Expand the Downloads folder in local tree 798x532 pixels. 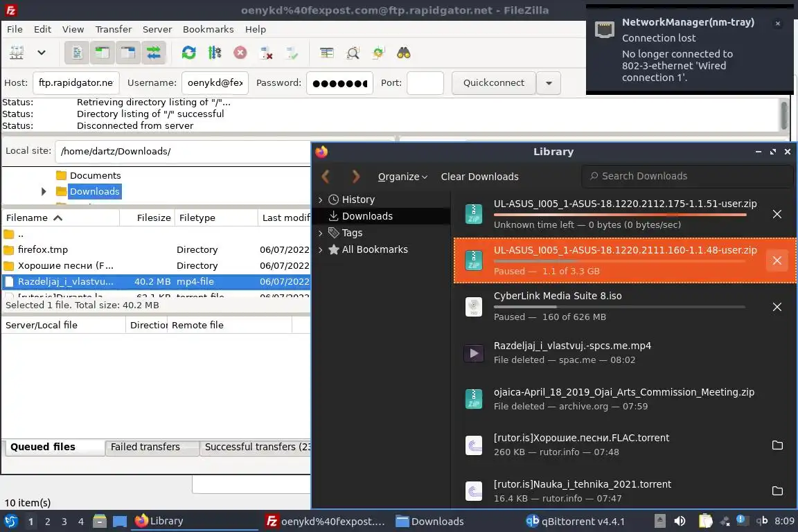click(x=44, y=191)
